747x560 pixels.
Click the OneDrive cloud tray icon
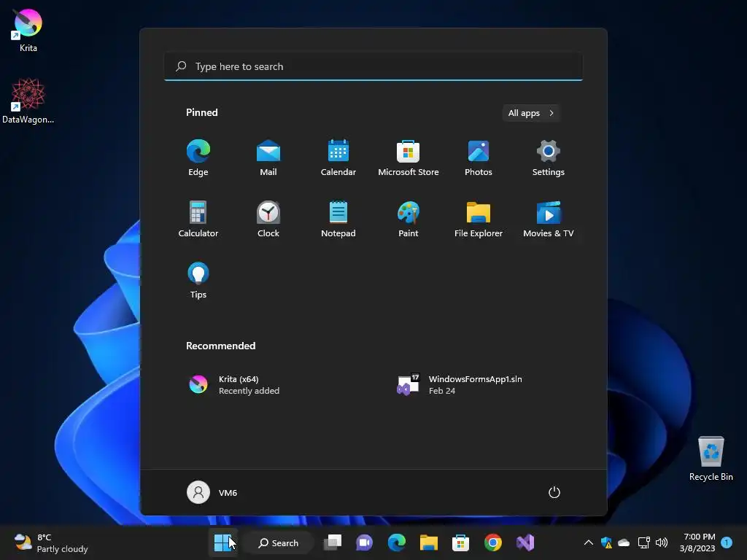[x=624, y=542]
